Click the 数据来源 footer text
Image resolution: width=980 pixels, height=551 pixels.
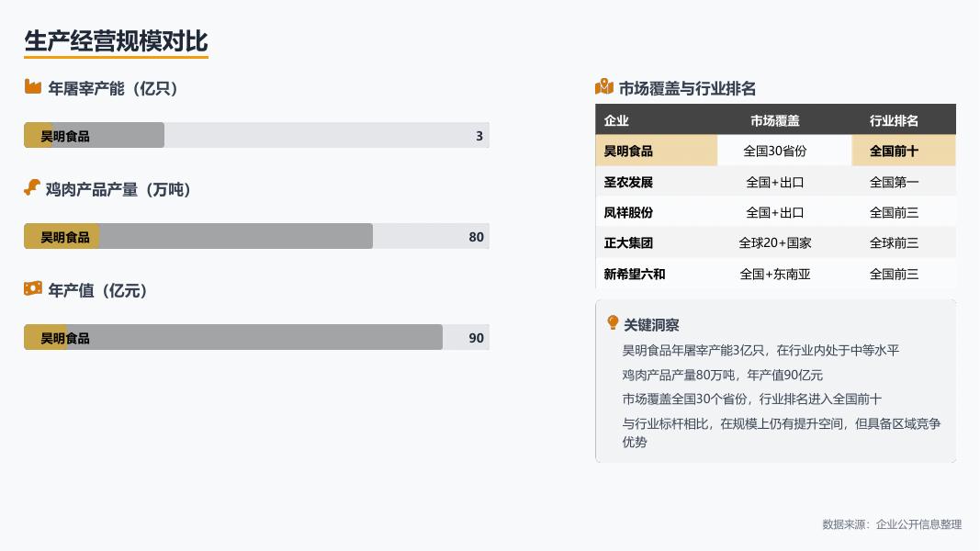[x=891, y=524]
